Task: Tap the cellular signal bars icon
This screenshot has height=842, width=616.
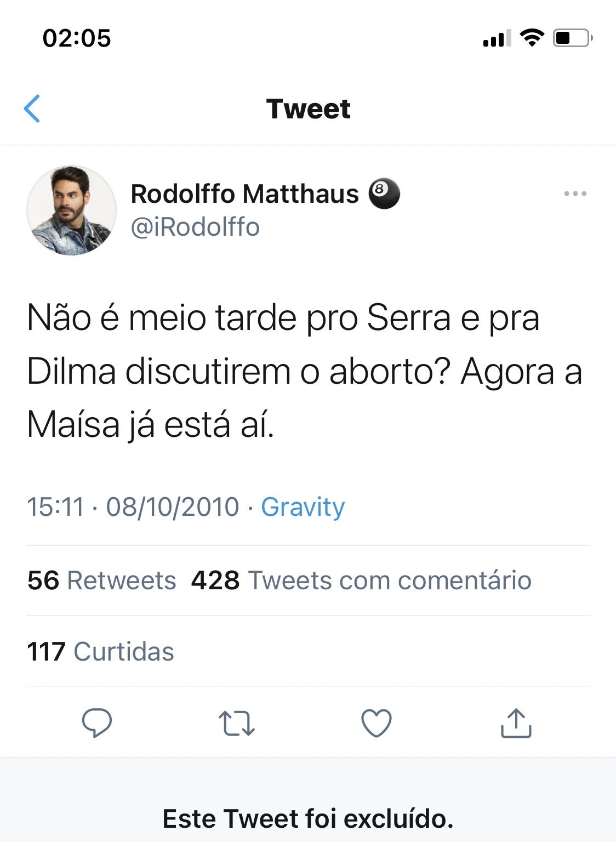Action: point(497,38)
